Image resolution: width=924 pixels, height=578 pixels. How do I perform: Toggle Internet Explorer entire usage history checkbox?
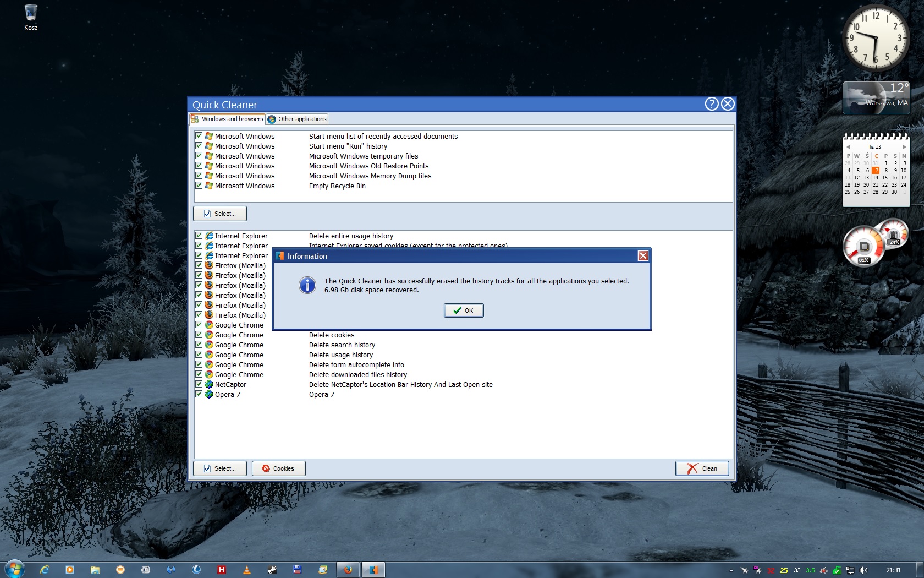click(x=199, y=236)
